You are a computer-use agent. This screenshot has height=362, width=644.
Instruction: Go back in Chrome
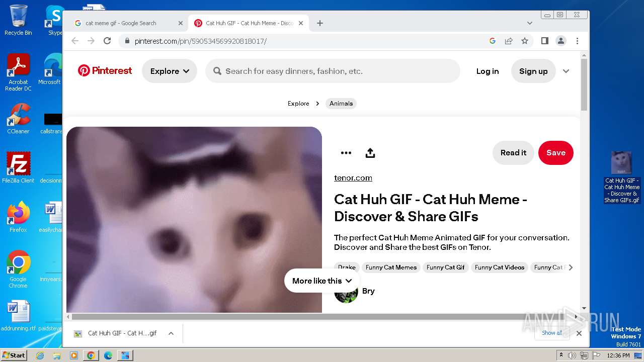pos(75,41)
